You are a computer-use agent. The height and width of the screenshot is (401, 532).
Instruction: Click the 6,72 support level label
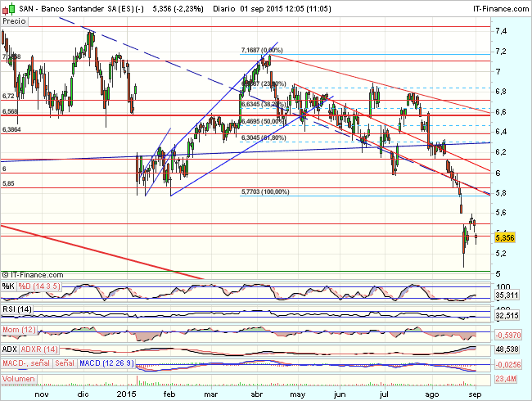point(8,96)
